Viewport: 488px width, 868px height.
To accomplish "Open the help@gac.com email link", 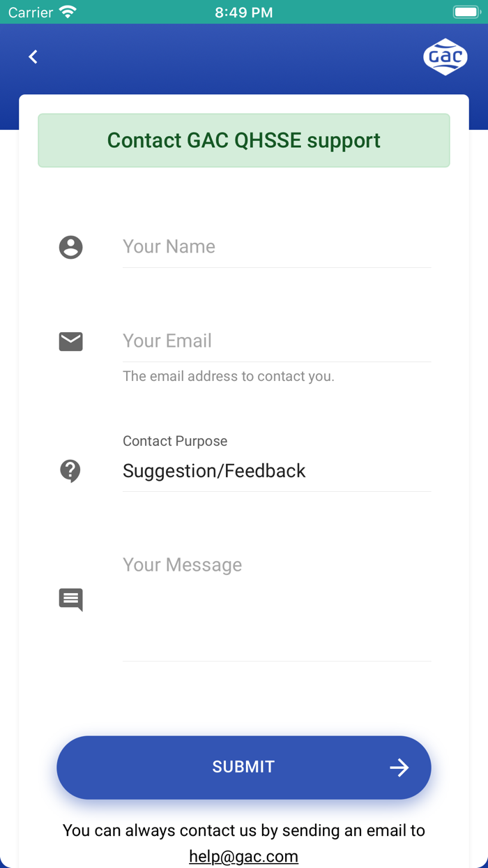I will [x=243, y=856].
